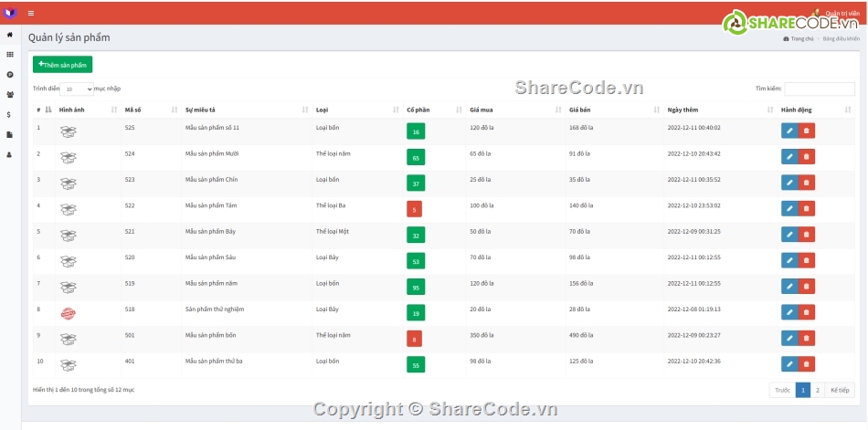Click the document file icon in the sidebar

point(10,134)
